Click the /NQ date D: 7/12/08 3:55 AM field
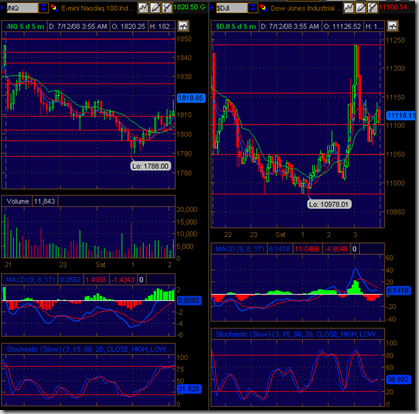419x414 pixels. point(78,26)
